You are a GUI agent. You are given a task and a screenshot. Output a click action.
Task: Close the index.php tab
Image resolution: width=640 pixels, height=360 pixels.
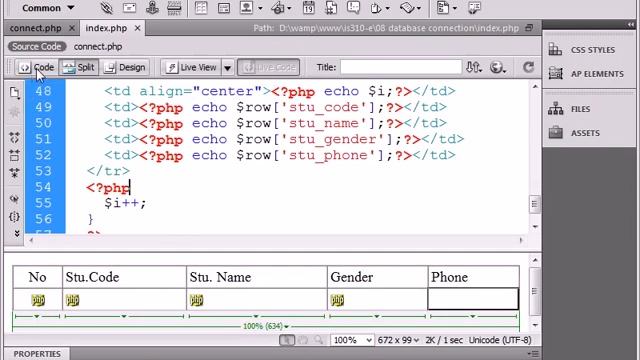(x=138, y=28)
